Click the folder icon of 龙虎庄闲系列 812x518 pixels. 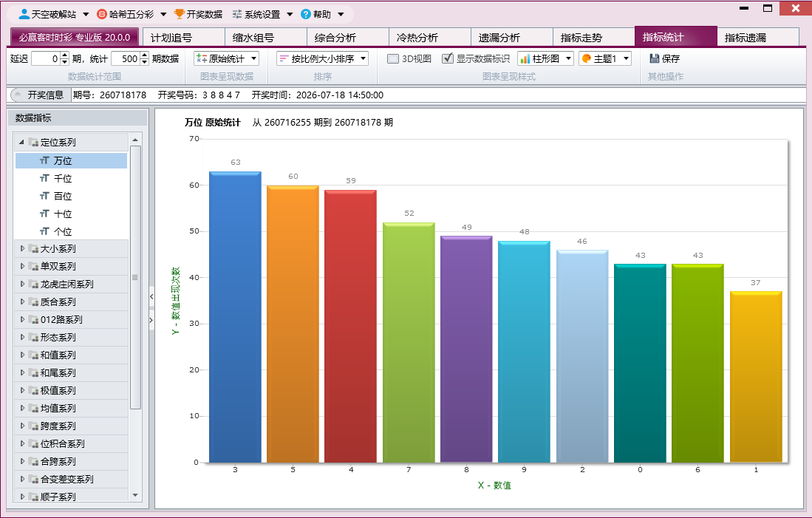pos(34,284)
